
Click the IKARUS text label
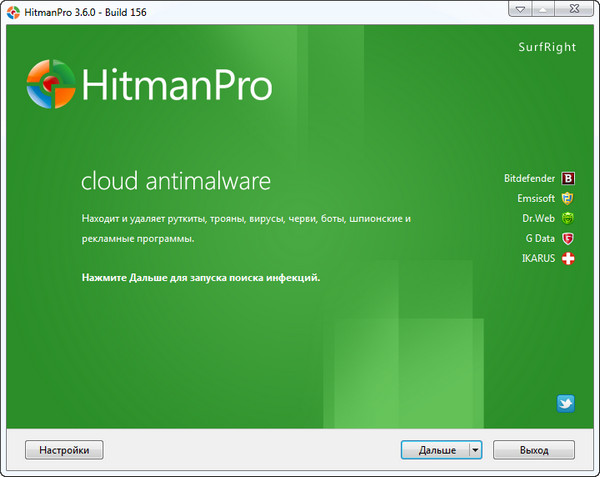pyautogui.click(x=538, y=258)
